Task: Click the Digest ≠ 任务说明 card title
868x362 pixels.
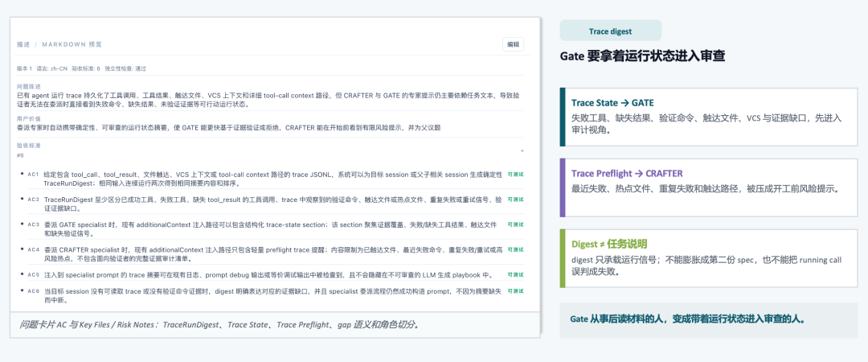Action: click(609, 244)
